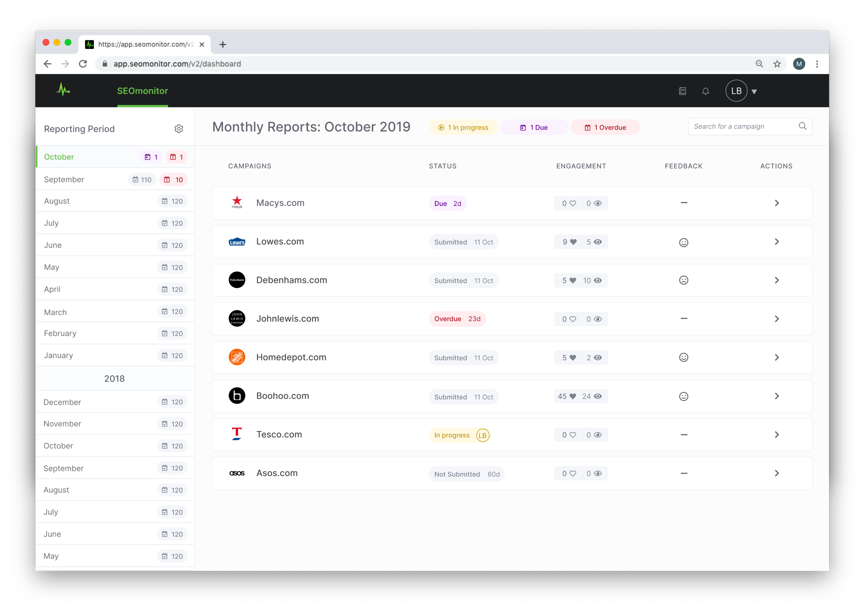Select October 2019 reporting period
The image size is (859, 616).
pos(116,157)
